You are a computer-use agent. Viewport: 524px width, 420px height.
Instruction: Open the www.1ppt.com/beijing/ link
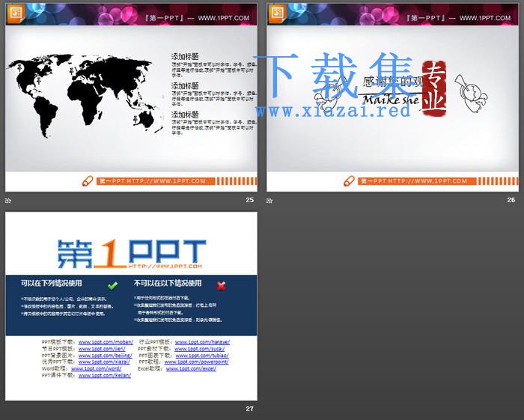[105, 356]
